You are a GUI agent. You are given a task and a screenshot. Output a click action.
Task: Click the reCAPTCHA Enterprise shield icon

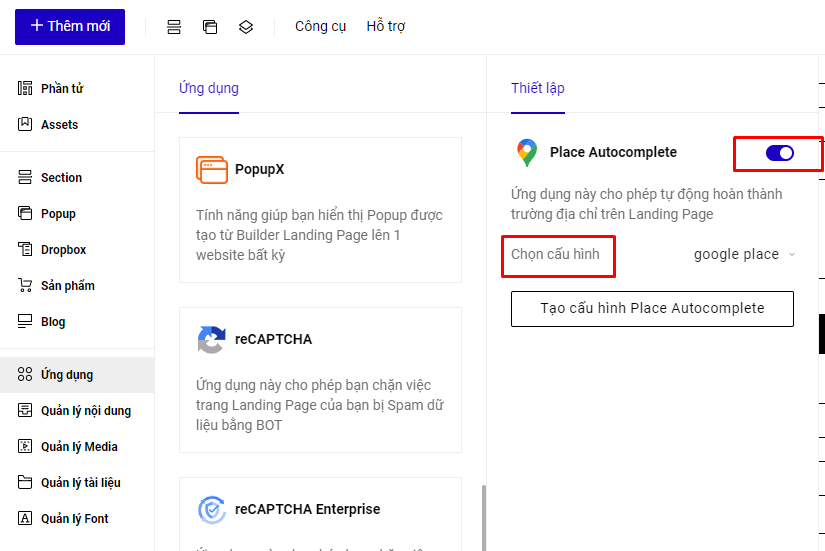[211, 510]
